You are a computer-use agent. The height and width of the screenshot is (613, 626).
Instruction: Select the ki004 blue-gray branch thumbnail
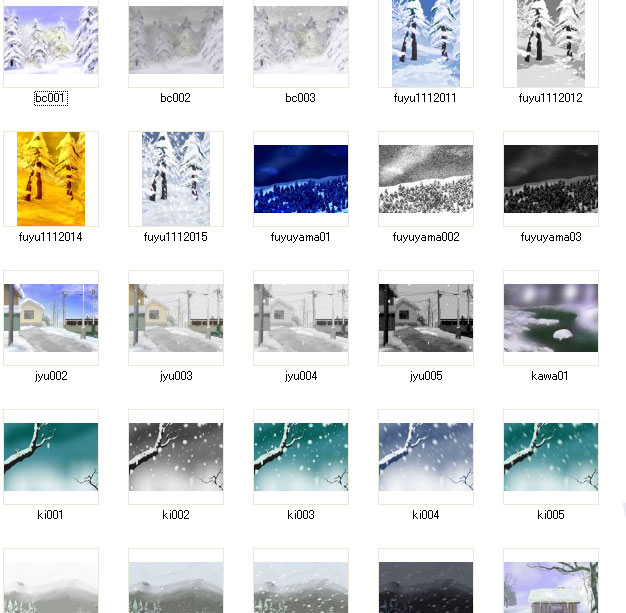click(x=426, y=457)
